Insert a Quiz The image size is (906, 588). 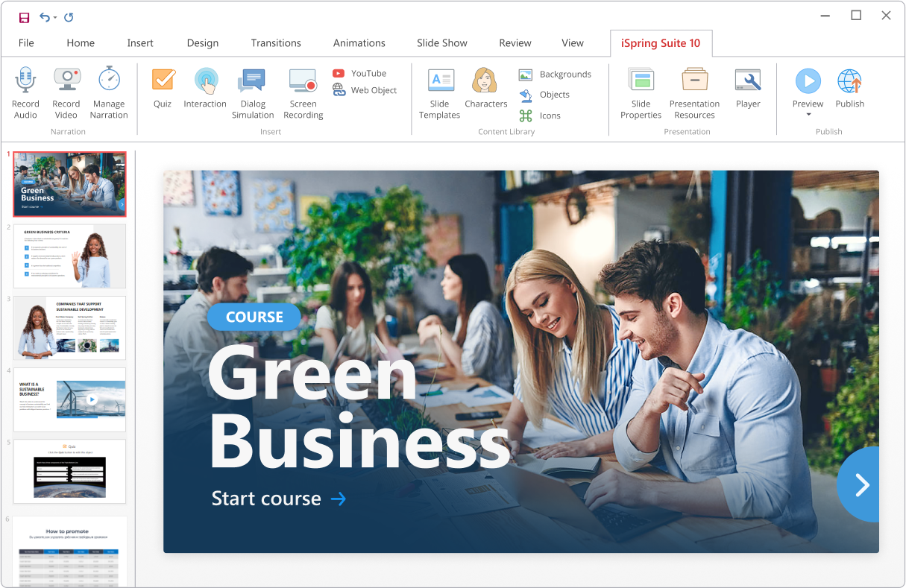click(x=163, y=92)
